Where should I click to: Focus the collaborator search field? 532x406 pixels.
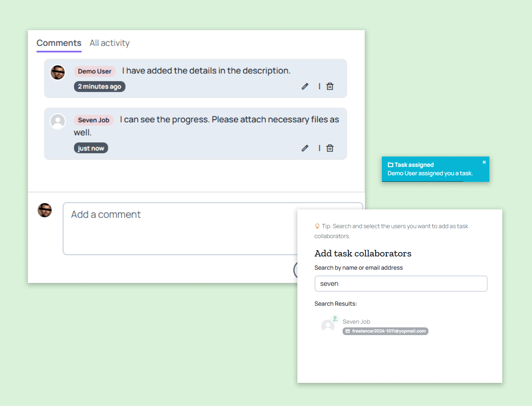click(401, 284)
